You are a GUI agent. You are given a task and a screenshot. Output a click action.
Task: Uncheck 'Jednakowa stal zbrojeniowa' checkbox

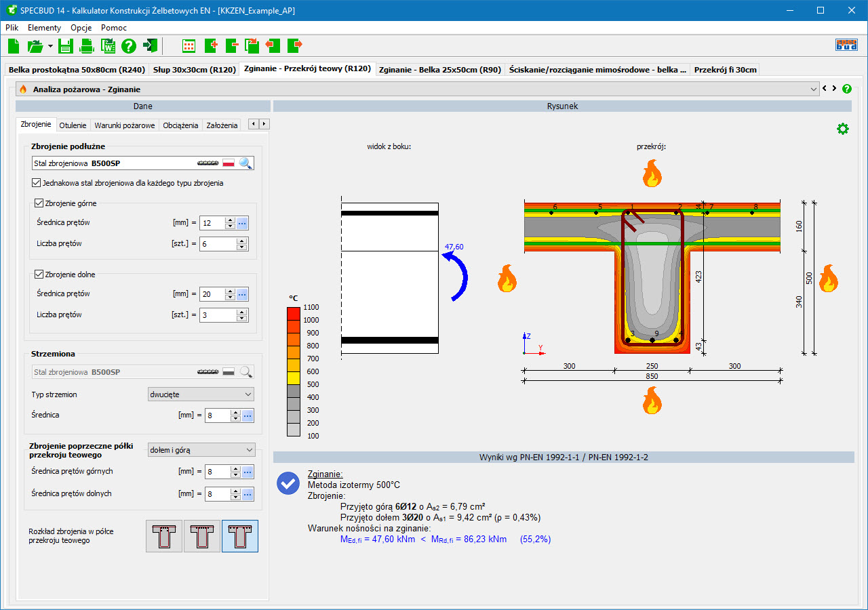click(x=37, y=183)
